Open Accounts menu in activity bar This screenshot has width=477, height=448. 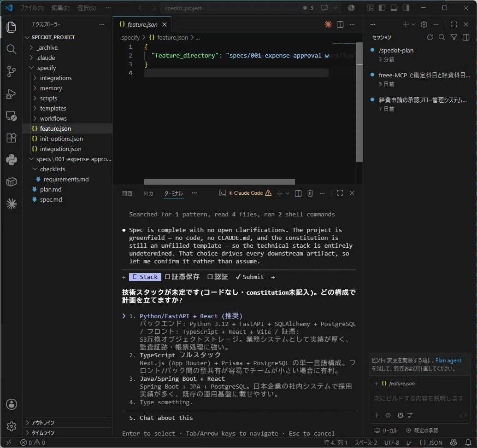pyautogui.click(x=11, y=404)
